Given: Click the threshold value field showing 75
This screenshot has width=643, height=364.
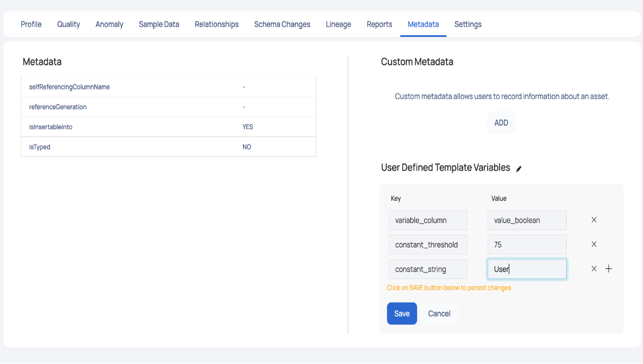Looking at the screenshot, I should coord(526,244).
